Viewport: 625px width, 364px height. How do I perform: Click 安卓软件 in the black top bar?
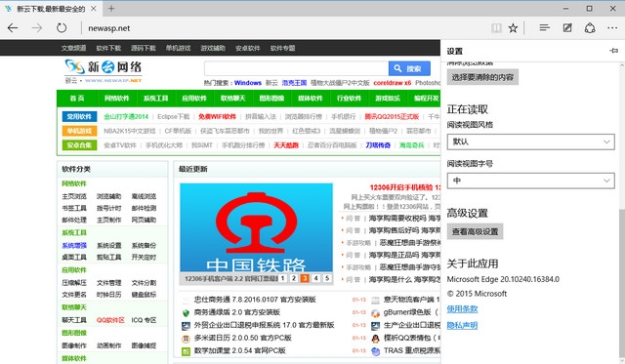click(x=247, y=48)
